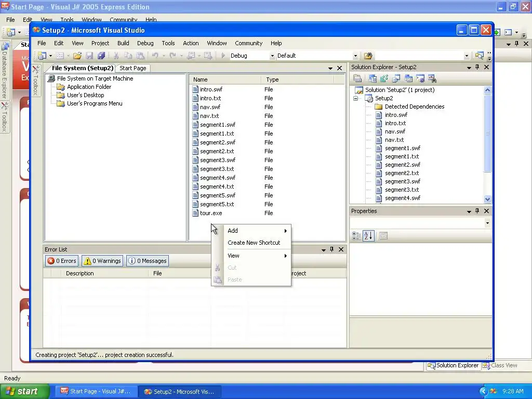532x399 pixels.
Task: Collapse the Setup2 project tree node
Action: pos(355,98)
